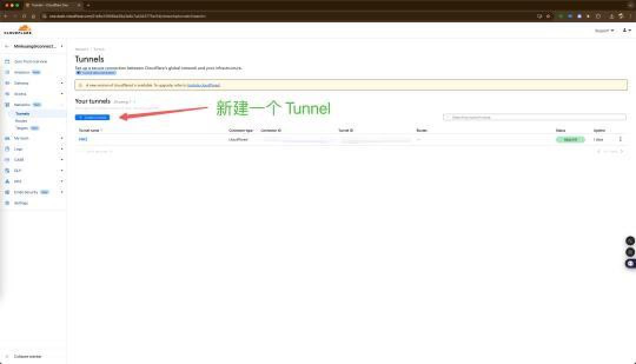Click the browser bookmark star icon
Image resolution: width=636 pixels, height=364 pixels.
[548, 16]
